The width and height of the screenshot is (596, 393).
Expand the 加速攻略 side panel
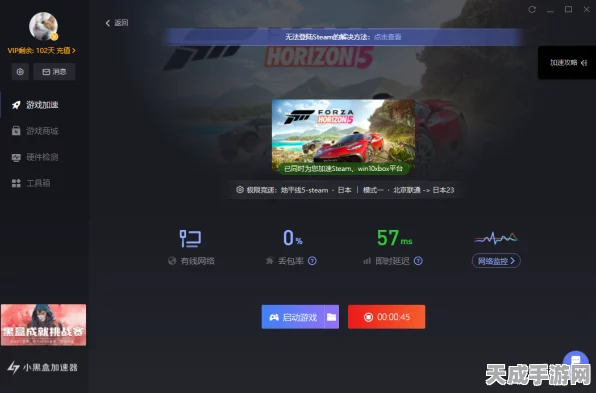coord(567,63)
